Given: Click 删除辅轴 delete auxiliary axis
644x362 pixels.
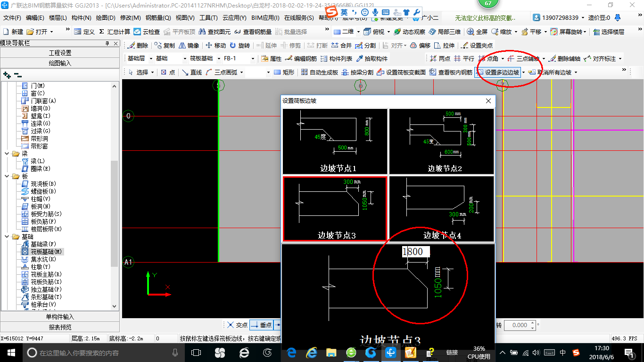Looking at the screenshot, I should (x=565, y=58).
